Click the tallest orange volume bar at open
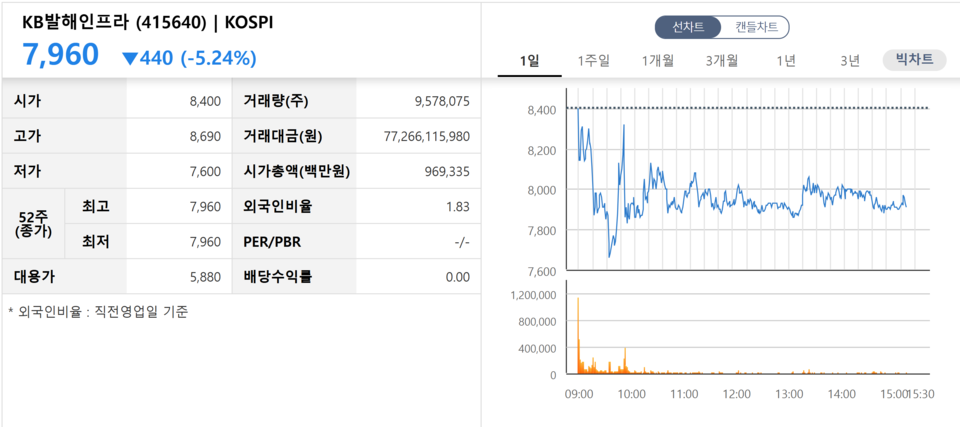This screenshot has width=960, height=427. tap(578, 336)
